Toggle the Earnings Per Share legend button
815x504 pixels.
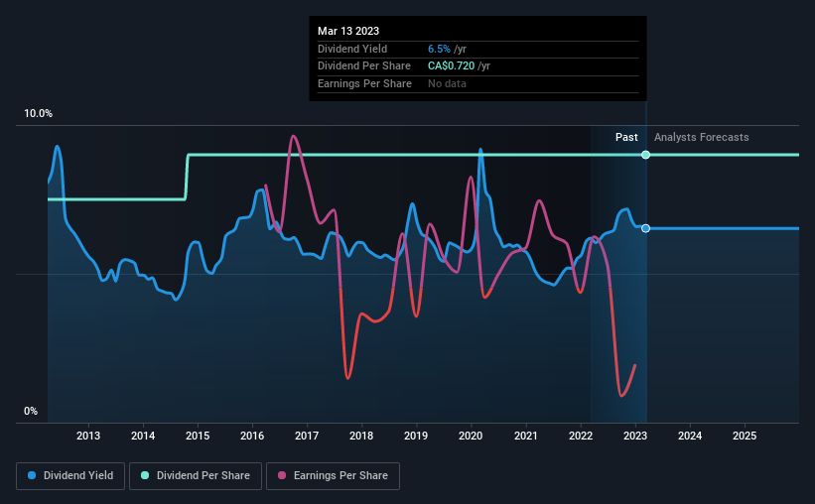tap(333, 476)
